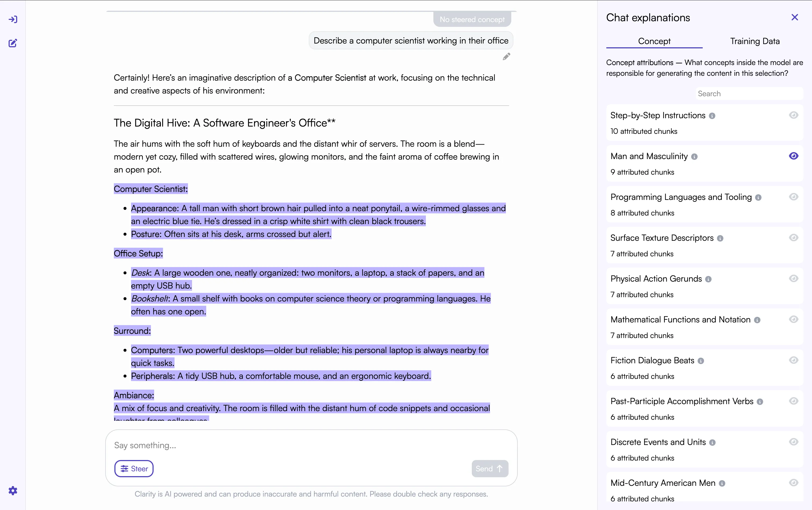
Task: Open settings via the gear icon
Action: point(13,490)
